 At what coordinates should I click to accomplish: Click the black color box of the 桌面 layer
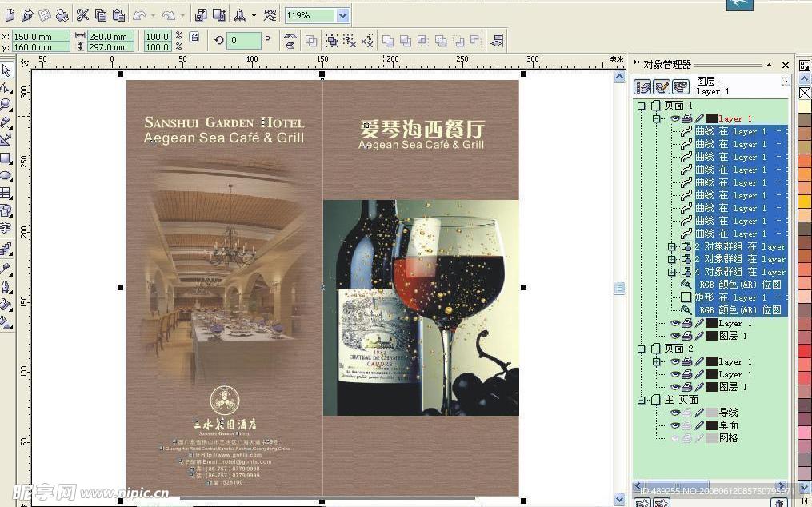coord(711,425)
